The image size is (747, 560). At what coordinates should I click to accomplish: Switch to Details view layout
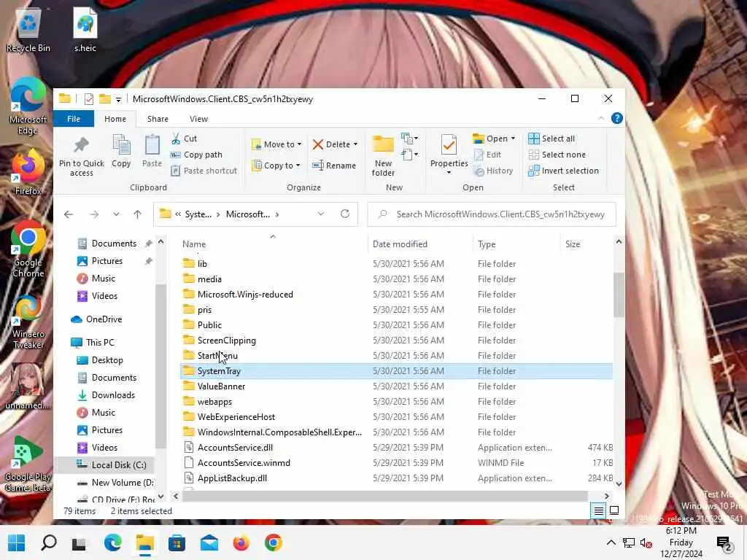(x=598, y=511)
